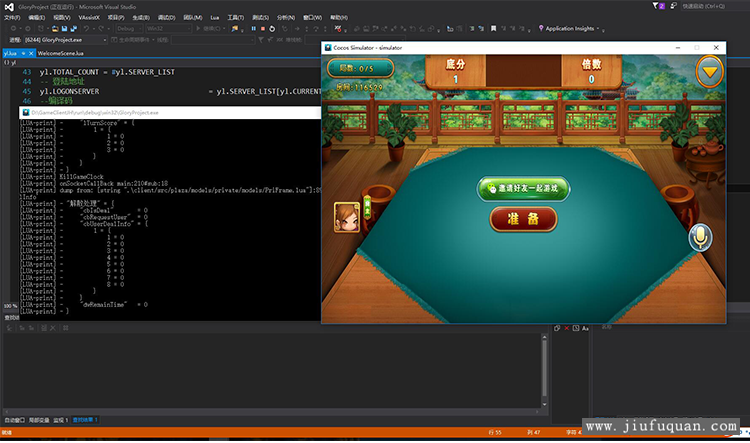Close the yl.lua tab
This screenshot has height=443, width=750.
pyautogui.click(x=31, y=53)
